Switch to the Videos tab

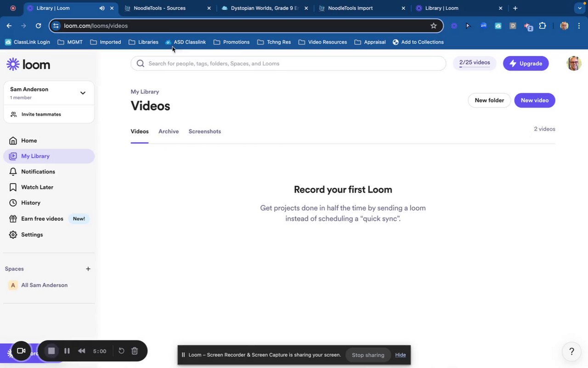[140, 132]
